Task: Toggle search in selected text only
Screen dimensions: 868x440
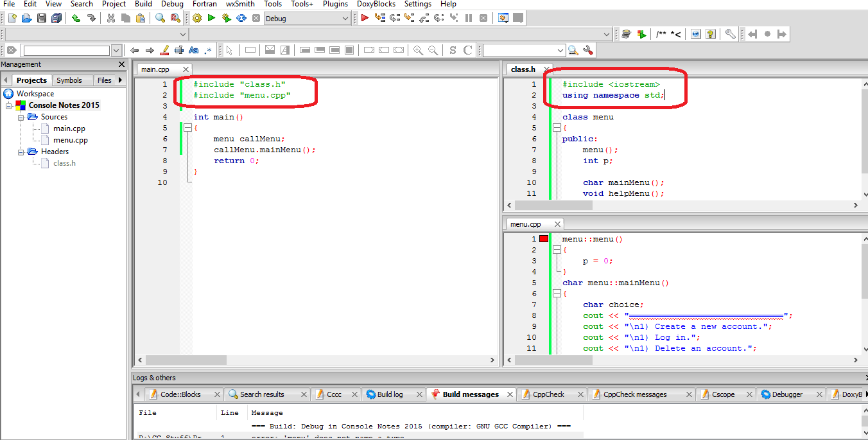Action: [179, 50]
